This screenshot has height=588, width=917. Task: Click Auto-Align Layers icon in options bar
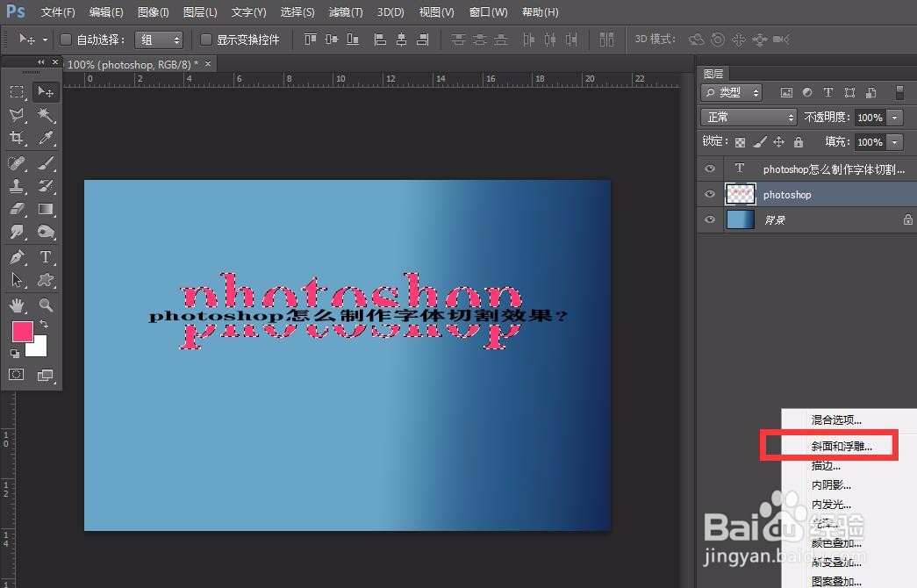(607, 39)
